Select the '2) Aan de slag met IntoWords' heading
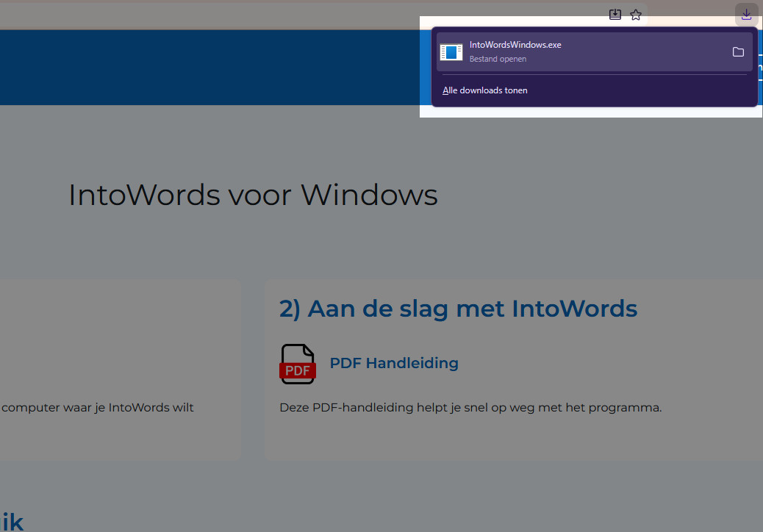This screenshot has width=763, height=532. click(459, 309)
